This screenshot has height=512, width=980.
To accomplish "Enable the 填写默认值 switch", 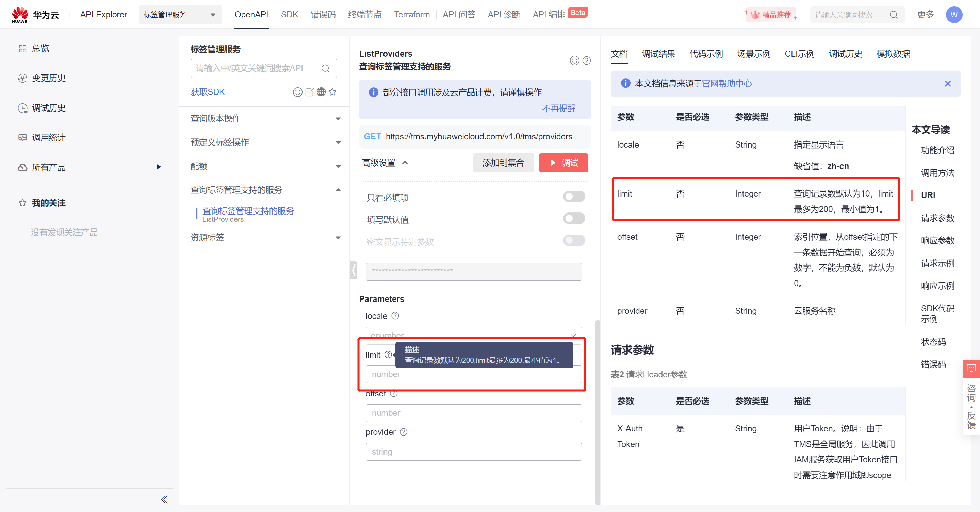I will click(574, 219).
